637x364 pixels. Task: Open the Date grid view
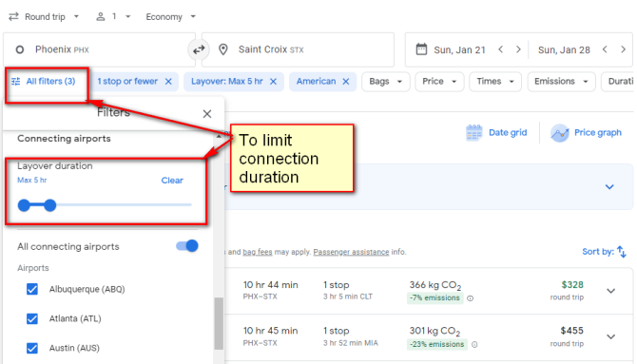496,132
